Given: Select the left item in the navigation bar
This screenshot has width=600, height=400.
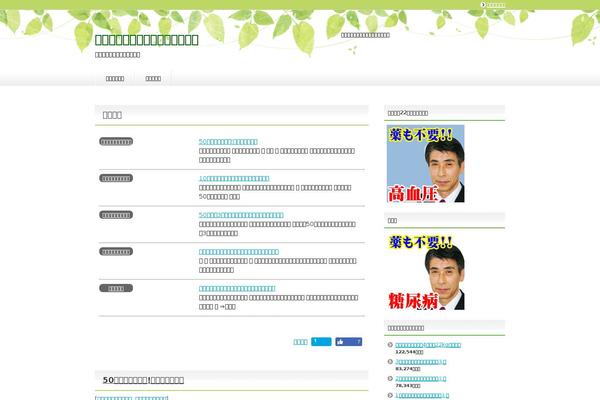Looking at the screenshot, I should (115, 78).
